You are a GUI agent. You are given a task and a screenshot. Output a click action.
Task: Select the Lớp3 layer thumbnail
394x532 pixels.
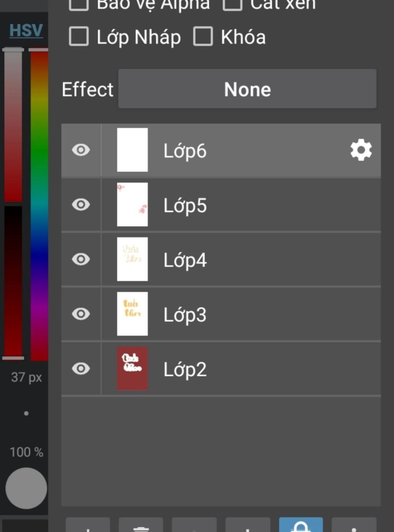132,314
